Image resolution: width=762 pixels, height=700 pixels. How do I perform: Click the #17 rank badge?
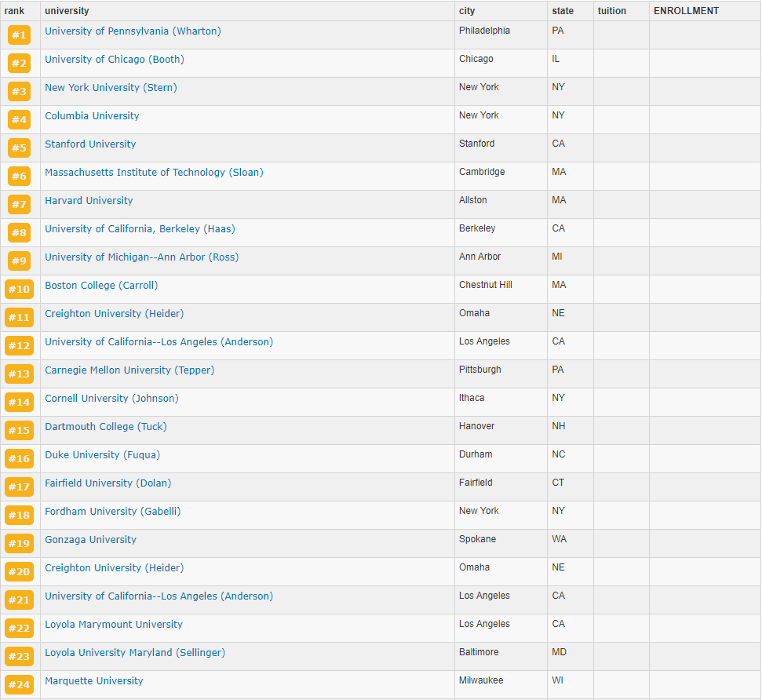tap(19, 487)
